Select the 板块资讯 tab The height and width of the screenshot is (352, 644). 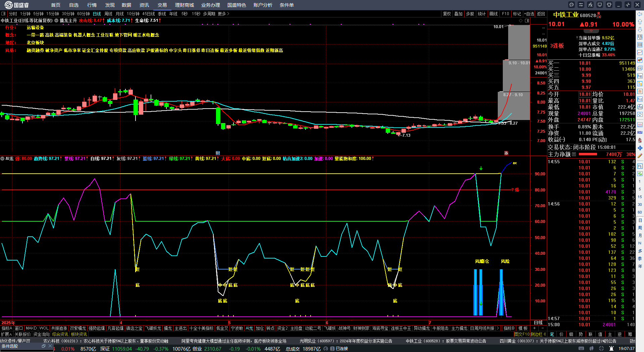coord(79,334)
